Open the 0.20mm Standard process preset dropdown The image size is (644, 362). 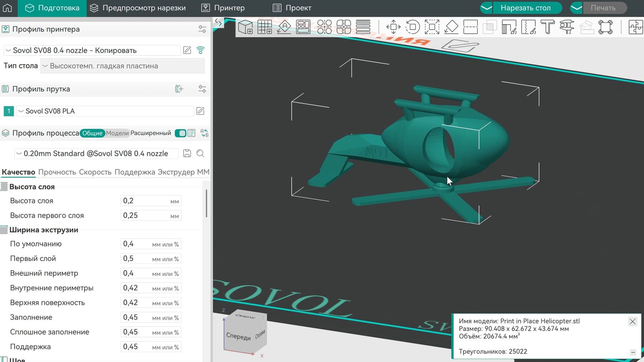pyautogui.click(x=96, y=153)
